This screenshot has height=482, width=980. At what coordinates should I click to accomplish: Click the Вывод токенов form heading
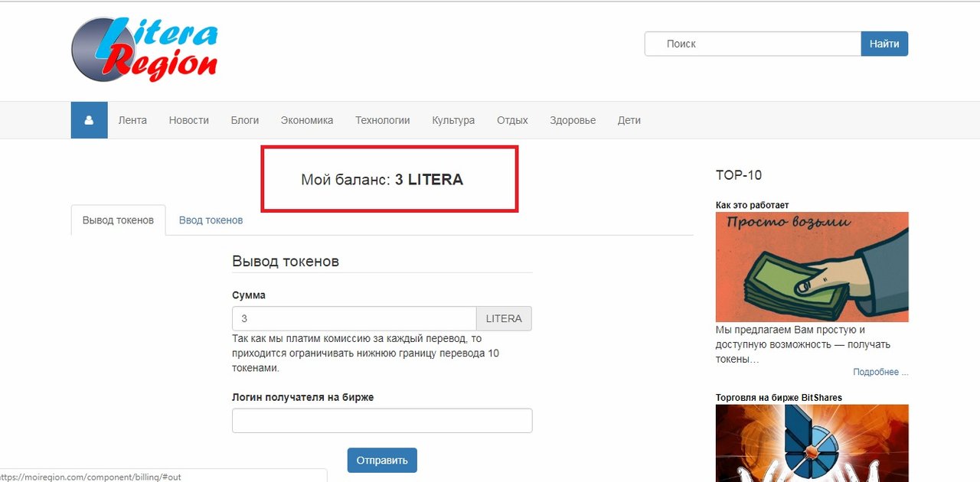click(286, 261)
